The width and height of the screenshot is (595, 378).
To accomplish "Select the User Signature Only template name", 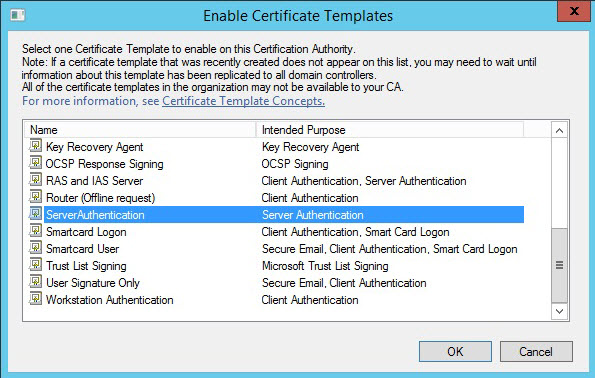I will [93, 283].
